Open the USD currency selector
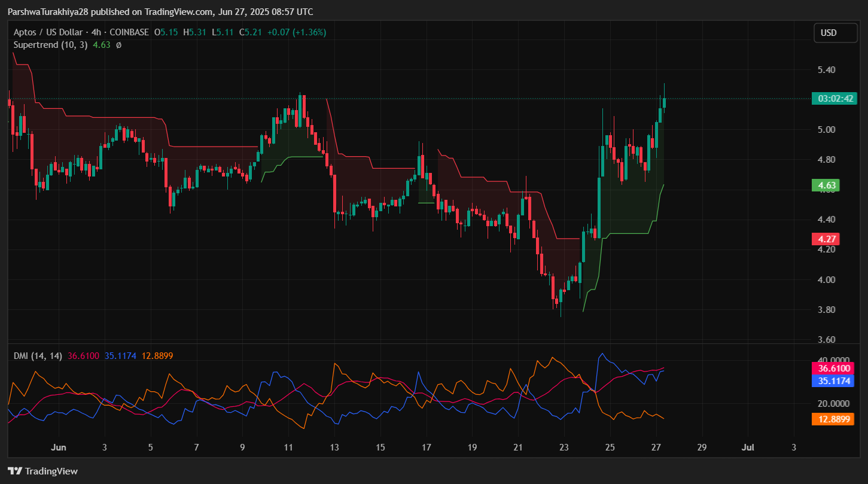Viewport: 868px width, 484px height. tap(835, 33)
